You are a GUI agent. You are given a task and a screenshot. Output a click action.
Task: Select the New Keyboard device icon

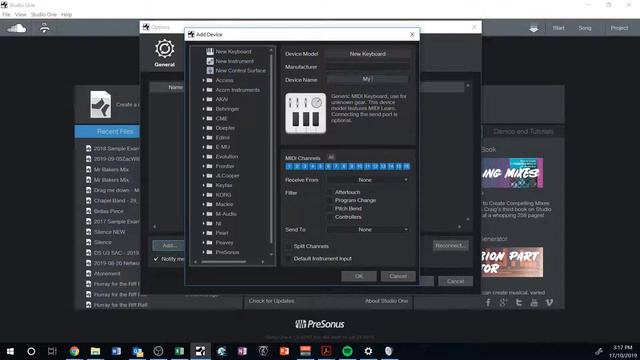[210, 51]
